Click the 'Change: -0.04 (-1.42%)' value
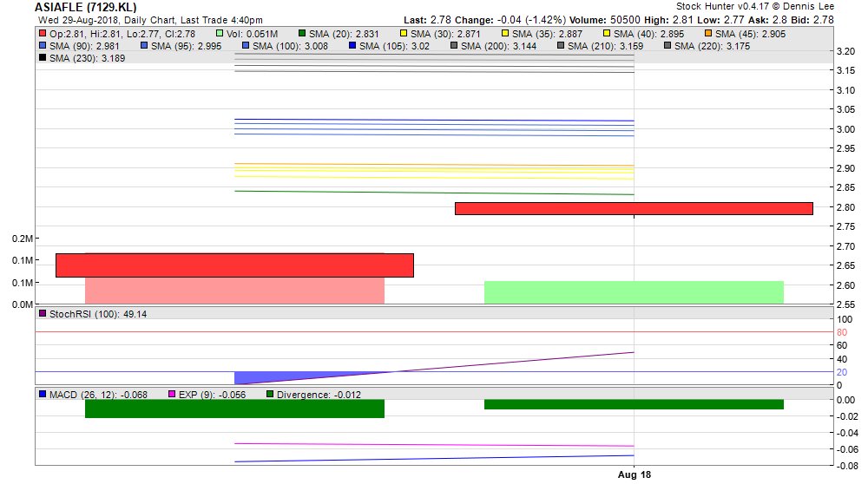 [x=510, y=21]
